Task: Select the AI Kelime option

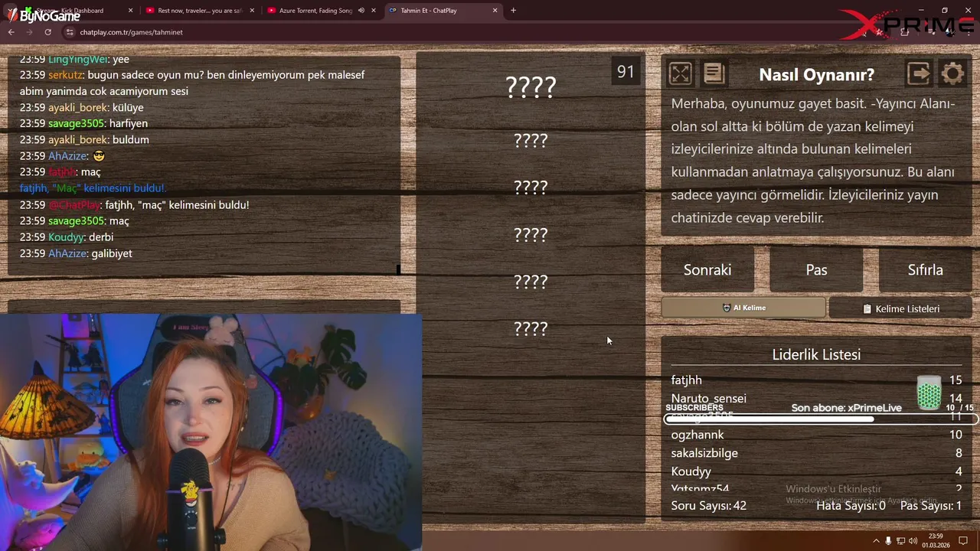Action: pyautogui.click(x=743, y=308)
